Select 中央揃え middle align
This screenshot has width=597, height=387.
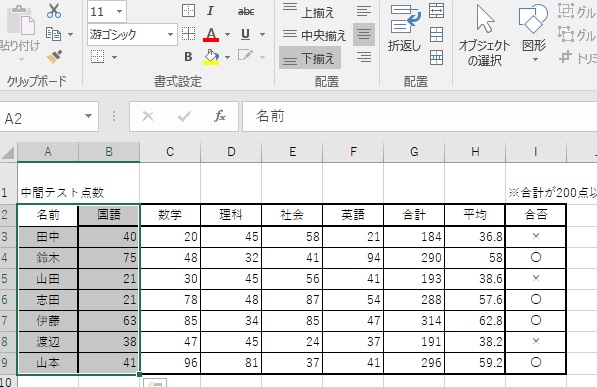pyautogui.click(x=314, y=35)
